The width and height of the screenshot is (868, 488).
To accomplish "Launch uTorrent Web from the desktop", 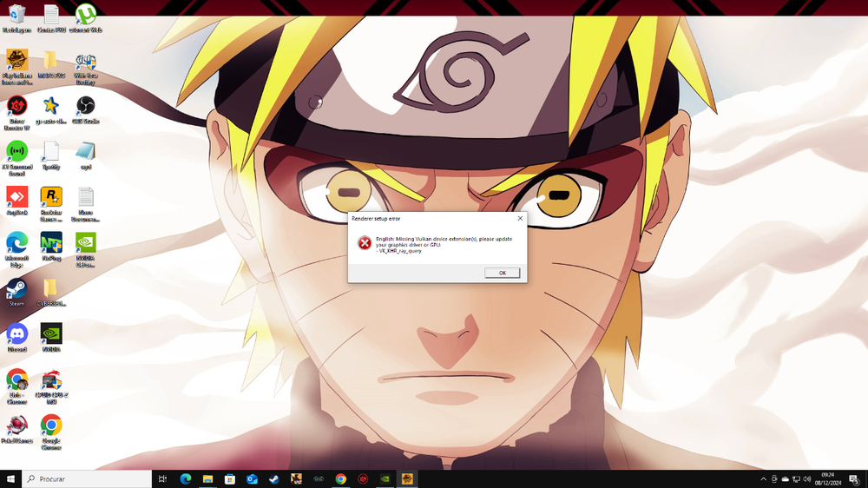I will (x=85, y=15).
